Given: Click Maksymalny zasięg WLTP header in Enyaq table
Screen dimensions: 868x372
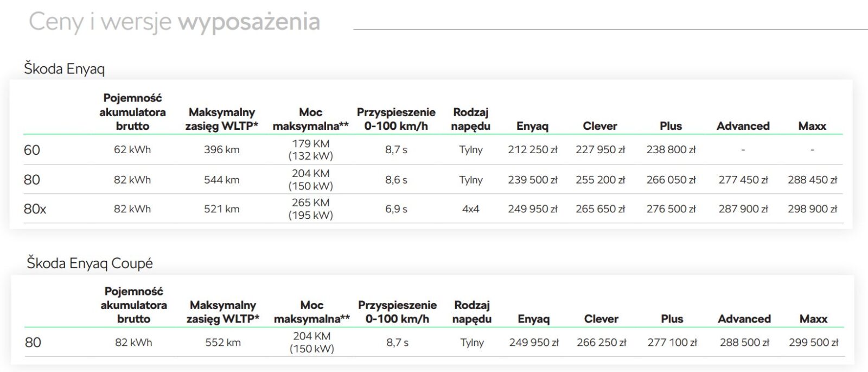Looking at the screenshot, I should 221,119.
